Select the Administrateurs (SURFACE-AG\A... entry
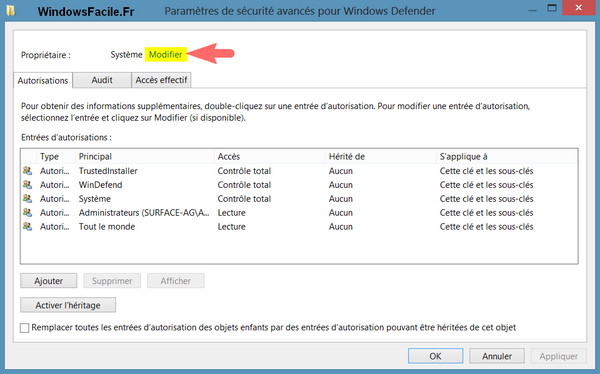This screenshot has height=374, width=600. (x=299, y=212)
